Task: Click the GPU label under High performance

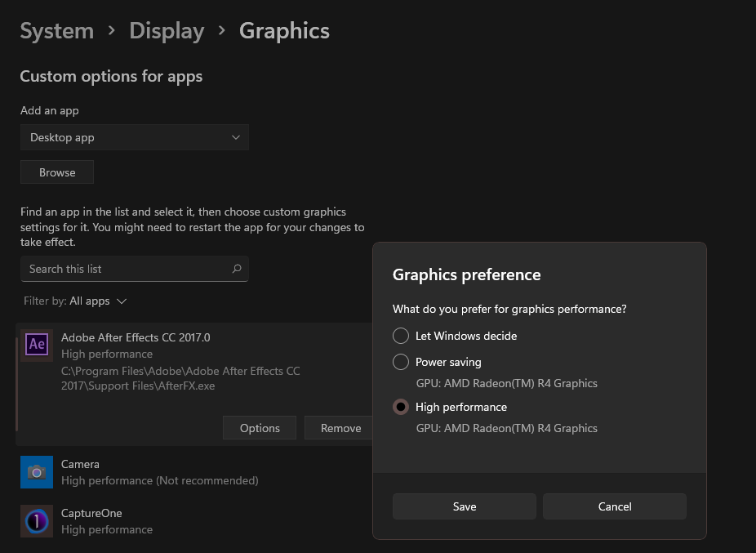Action: click(507, 428)
